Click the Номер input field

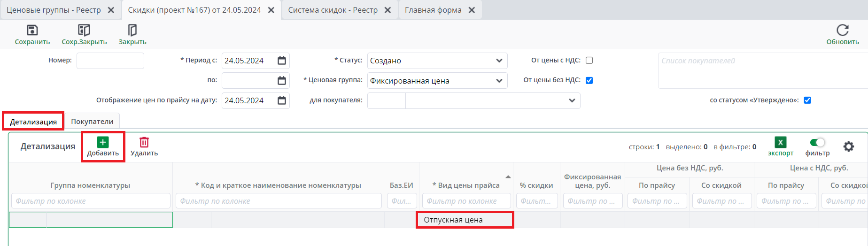point(110,61)
